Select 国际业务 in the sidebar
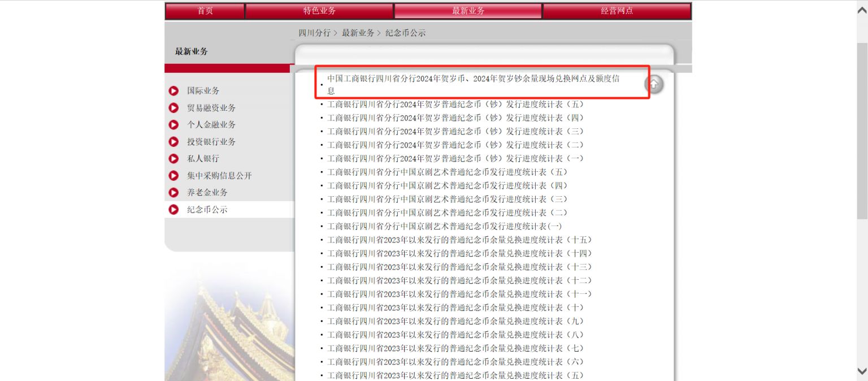Screen dimensions: 868x381 [x=203, y=90]
